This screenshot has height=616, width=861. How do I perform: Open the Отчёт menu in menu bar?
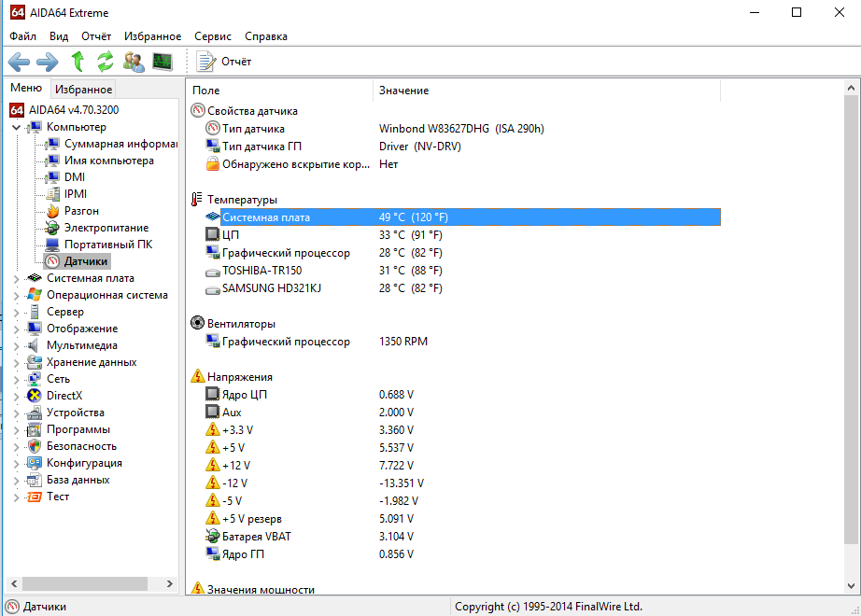click(x=96, y=36)
